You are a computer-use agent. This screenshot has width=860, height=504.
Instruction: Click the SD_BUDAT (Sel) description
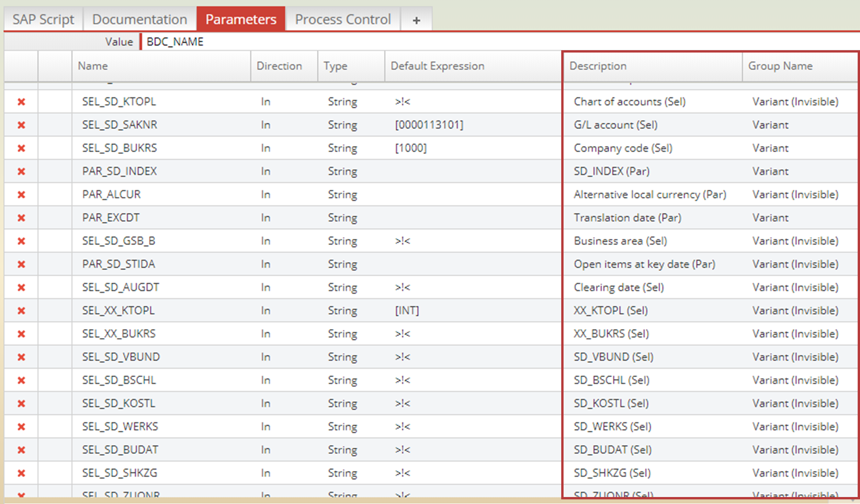[612, 451]
